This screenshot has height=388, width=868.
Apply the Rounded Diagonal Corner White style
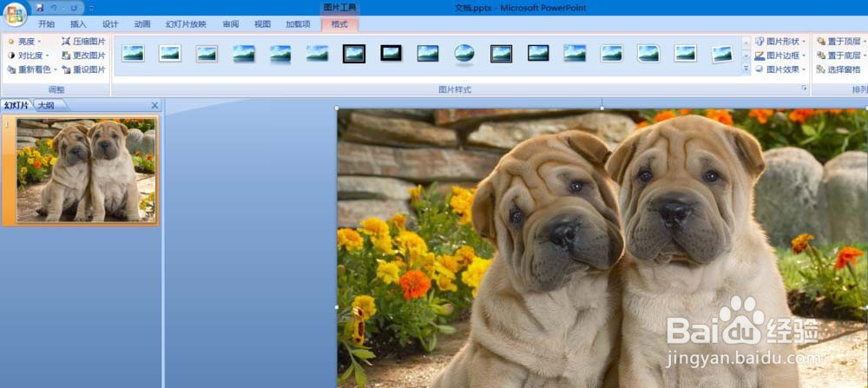click(x=612, y=54)
